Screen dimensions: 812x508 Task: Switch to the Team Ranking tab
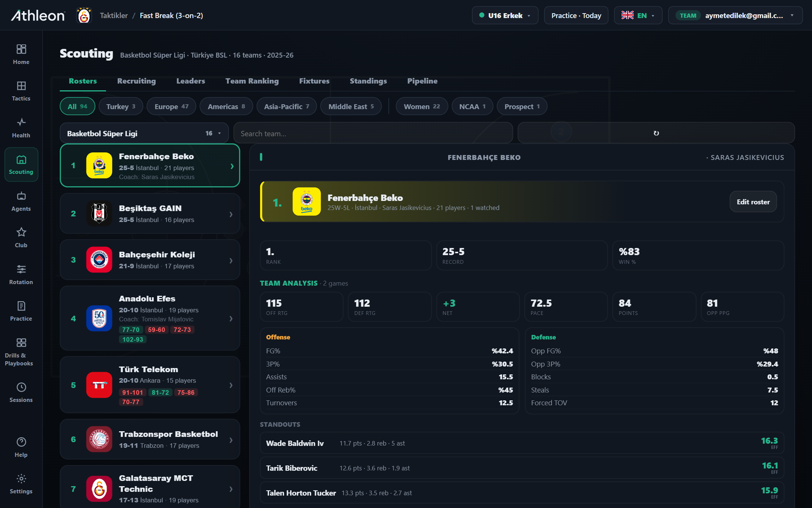(x=252, y=81)
